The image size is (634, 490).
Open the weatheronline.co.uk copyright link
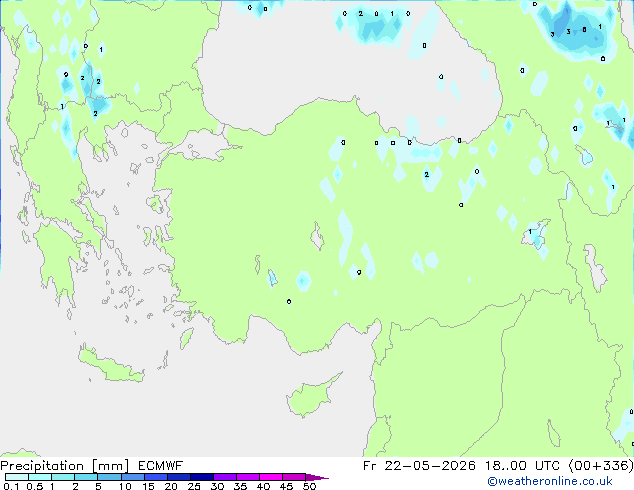click(x=550, y=481)
